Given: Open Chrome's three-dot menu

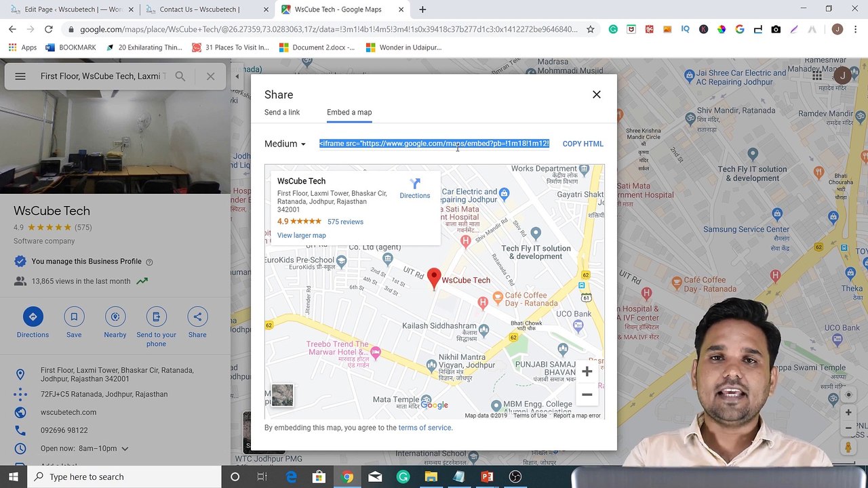Looking at the screenshot, I should (856, 29).
